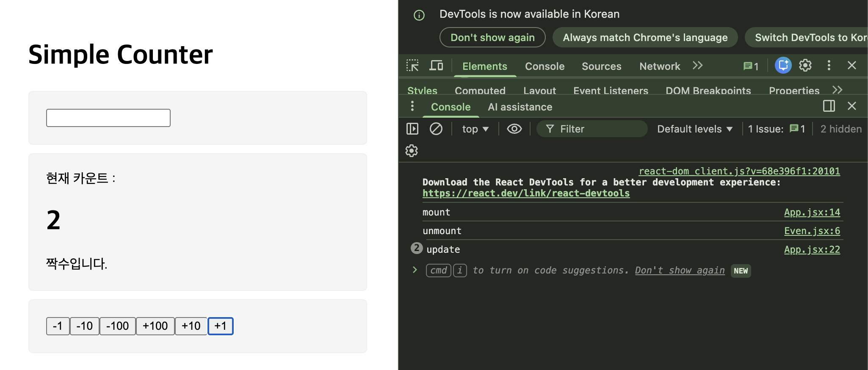The width and height of the screenshot is (868, 370).
Task: Switch to the Network tab
Action: [659, 66]
